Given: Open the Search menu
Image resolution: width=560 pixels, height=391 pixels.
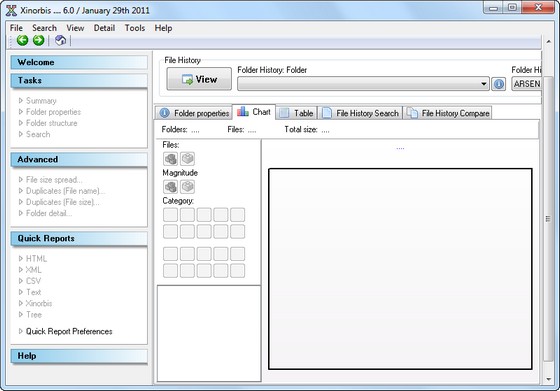Looking at the screenshot, I should (x=44, y=28).
